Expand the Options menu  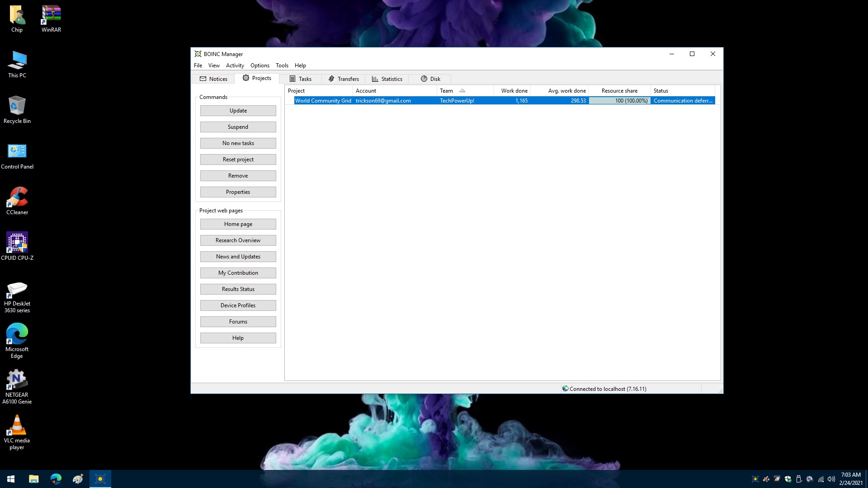pyautogui.click(x=260, y=65)
